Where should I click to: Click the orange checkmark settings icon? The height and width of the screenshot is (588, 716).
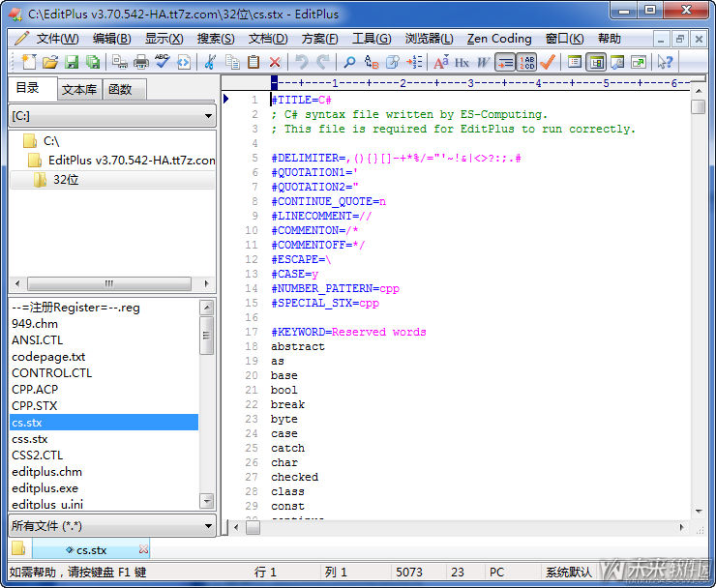(548, 62)
